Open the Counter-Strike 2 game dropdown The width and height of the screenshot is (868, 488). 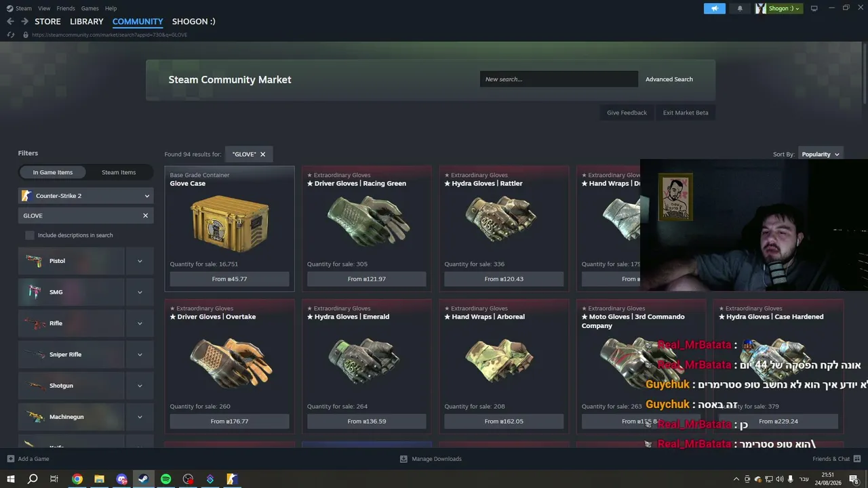coord(85,196)
